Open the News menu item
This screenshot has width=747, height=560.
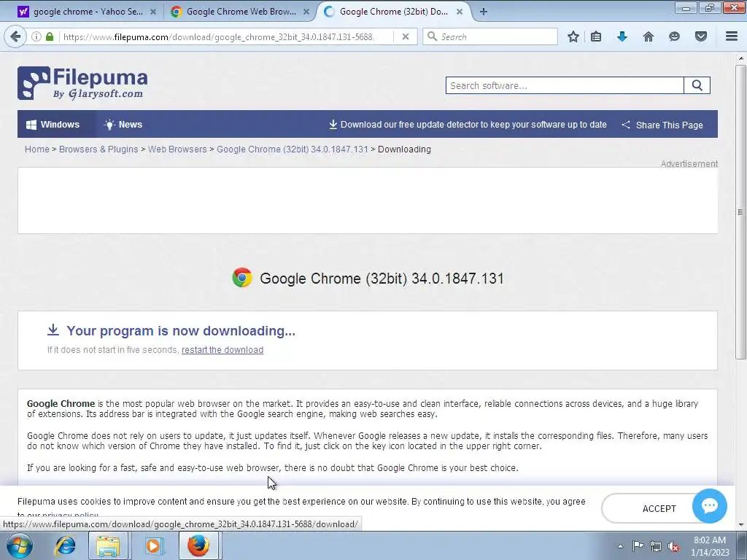tap(123, 124)
